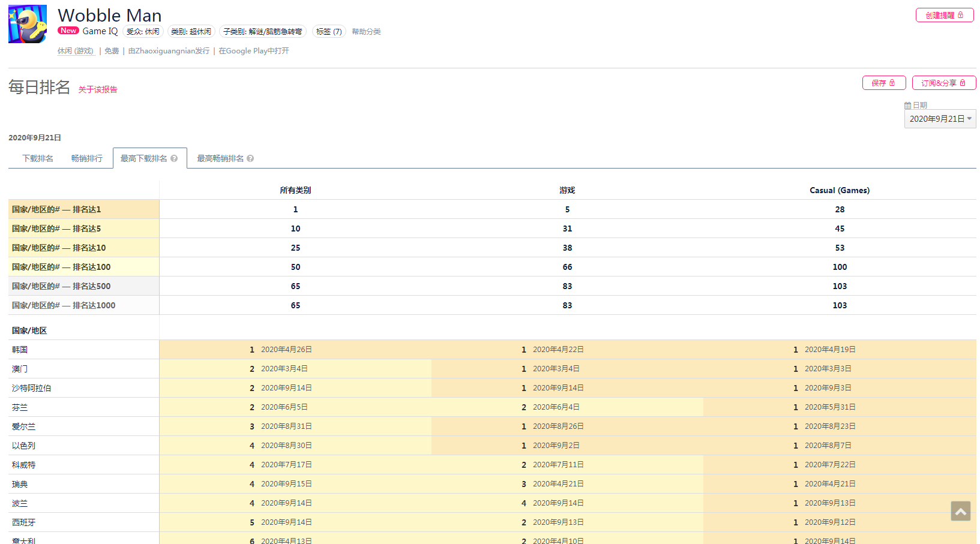This screenshot has width=980, height=544.
Task: Click the help icon beside 最高下载排名
Action: coord(174,159)
